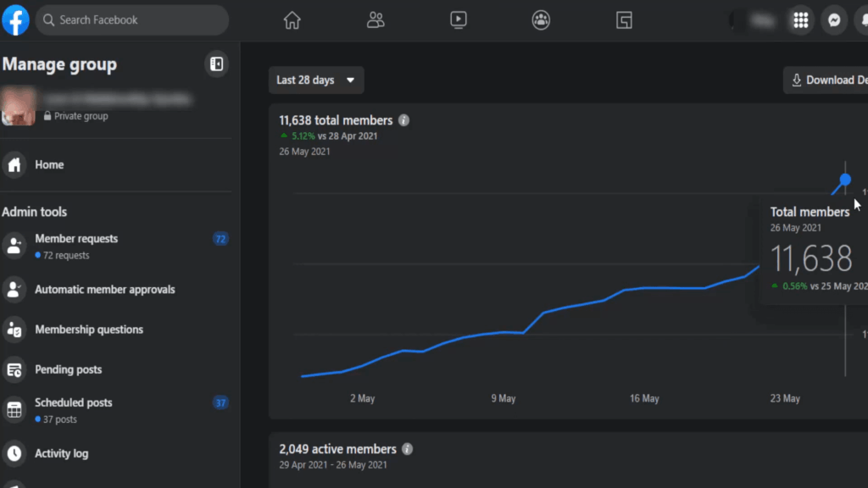868x488 pixels.
Task: Open the Messenger icon
Action: pos(834,20)
